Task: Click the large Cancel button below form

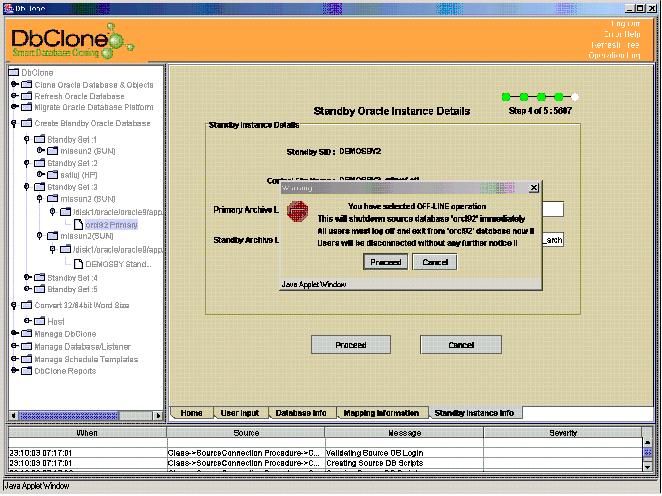Action: click(x=461, y=345)
